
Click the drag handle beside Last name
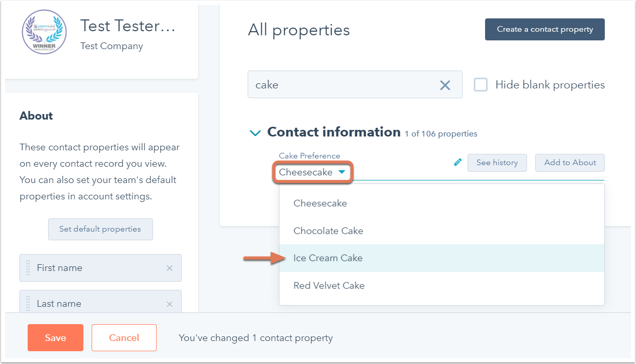(28, 304)
